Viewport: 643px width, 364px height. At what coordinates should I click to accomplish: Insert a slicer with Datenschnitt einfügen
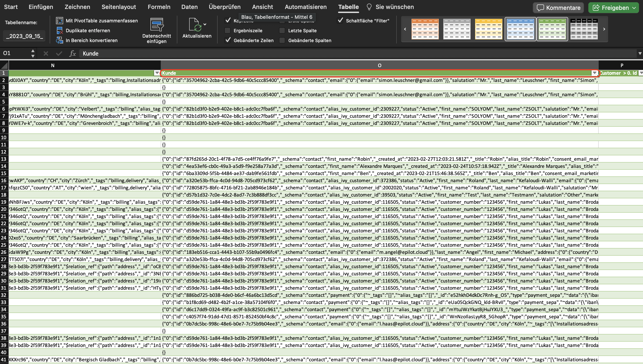(x=156, y=30)
